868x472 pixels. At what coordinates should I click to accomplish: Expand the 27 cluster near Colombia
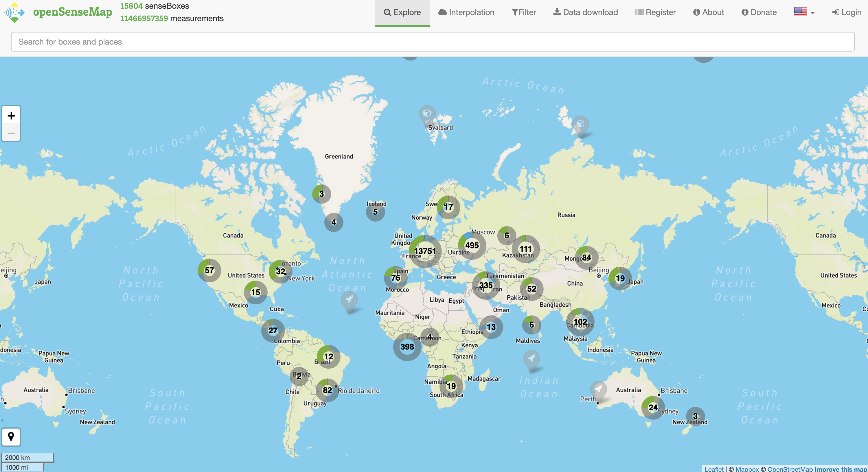pos(273,331)
